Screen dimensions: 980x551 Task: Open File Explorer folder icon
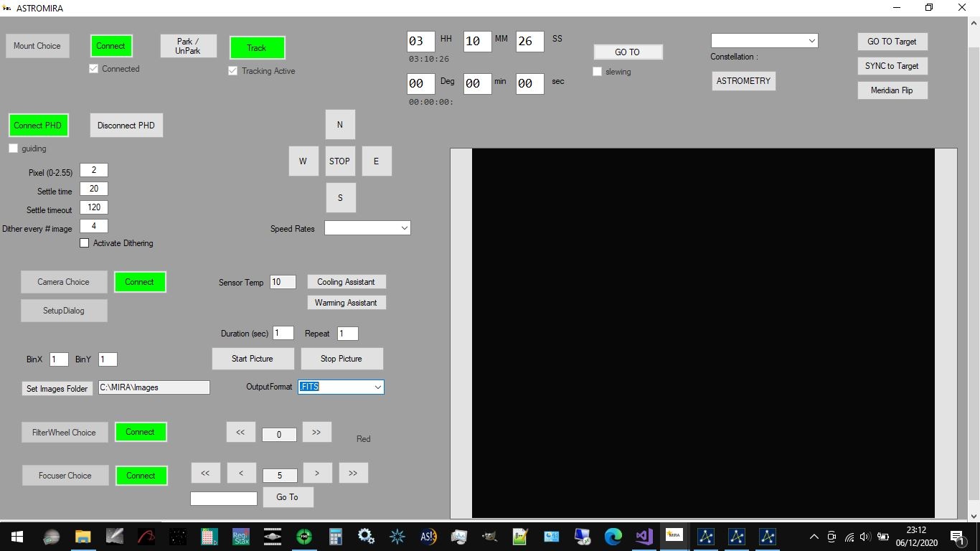(x=83, y=536)
